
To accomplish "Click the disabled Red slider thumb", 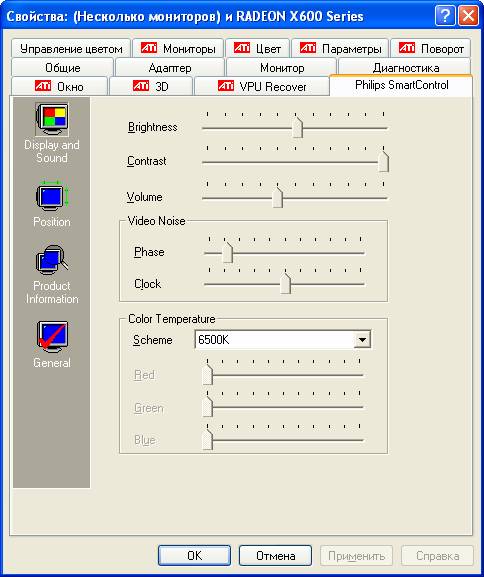I will [x=208, y=375].
